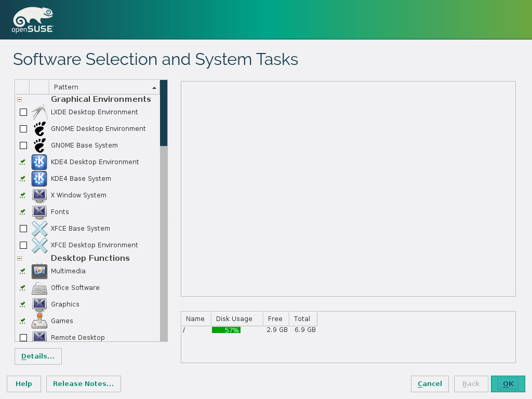Click the XFCE Desktop Environment icon
This screenshot has width=532, height=399.
[x=39, y=245]
